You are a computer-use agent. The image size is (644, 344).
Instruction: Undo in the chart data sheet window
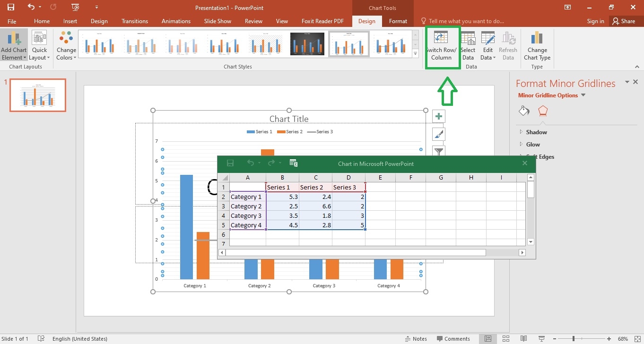click(x=251, y=163)
